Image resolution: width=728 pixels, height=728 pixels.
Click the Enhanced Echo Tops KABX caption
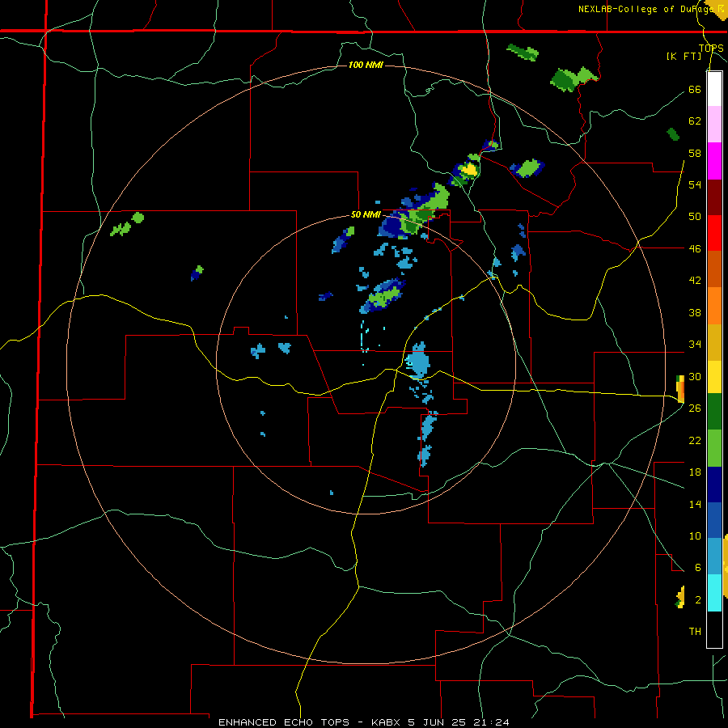pos(363,722)
